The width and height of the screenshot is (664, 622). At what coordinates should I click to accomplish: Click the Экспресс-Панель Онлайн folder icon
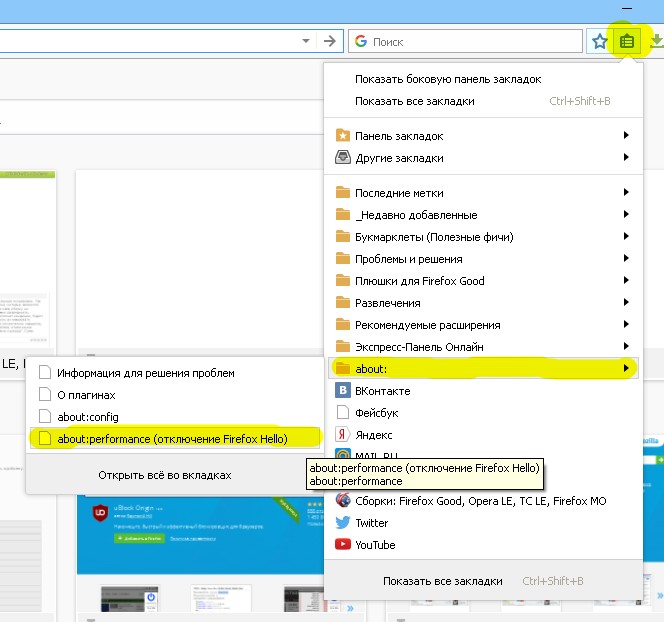click(343, 346)
